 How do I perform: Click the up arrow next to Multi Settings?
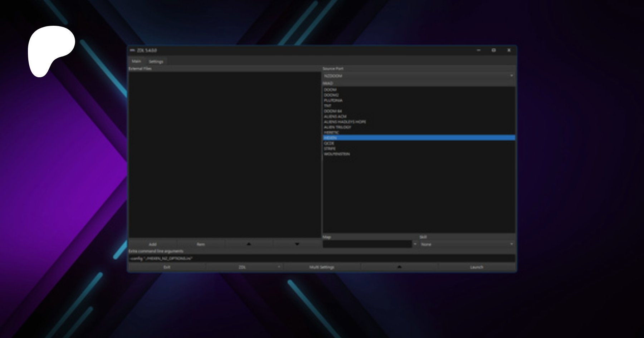[x=399, y=267]
